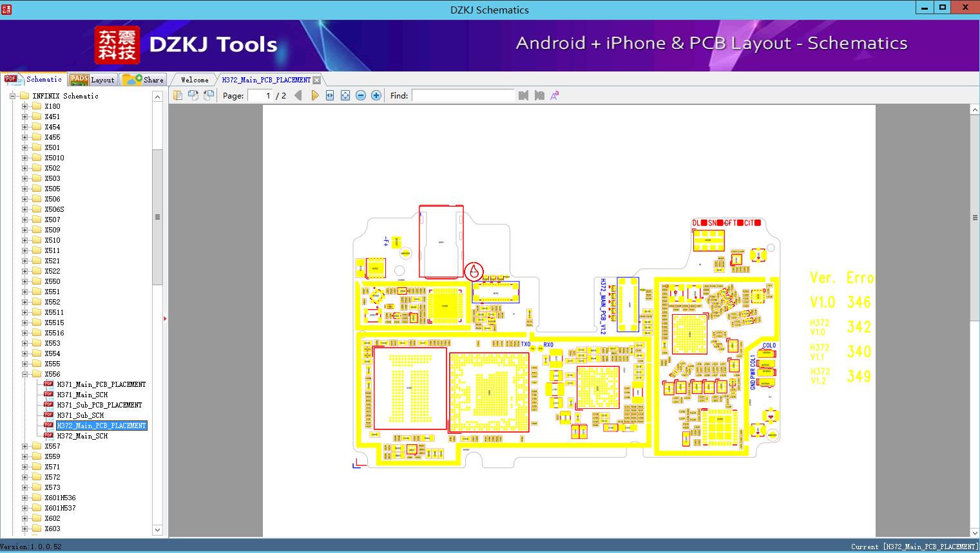The width and height of the screenshot is (980, 553).
Task: Select the X502 folder label
Action: [x=52, y=168]
